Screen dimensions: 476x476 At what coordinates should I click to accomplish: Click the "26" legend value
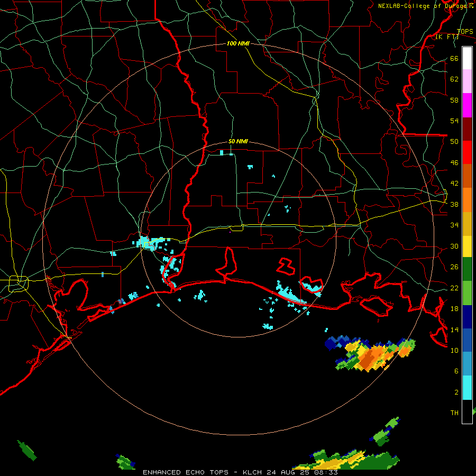[x=454, y=267]
